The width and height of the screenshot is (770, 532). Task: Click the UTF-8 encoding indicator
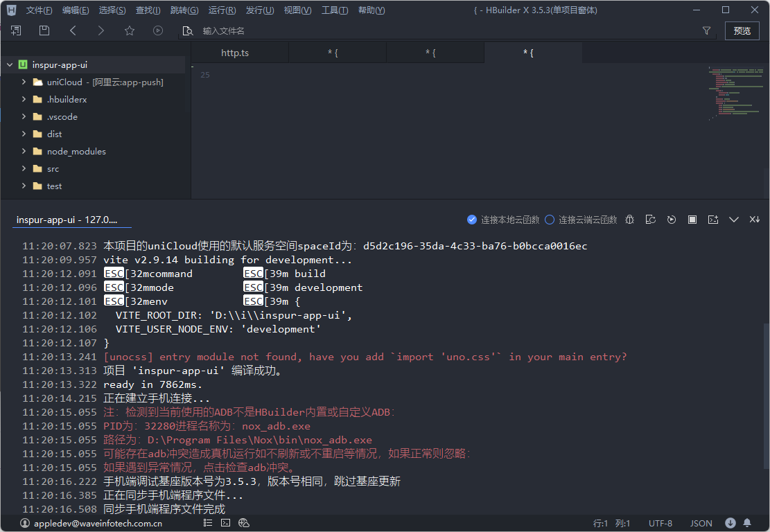click(660, 523)
